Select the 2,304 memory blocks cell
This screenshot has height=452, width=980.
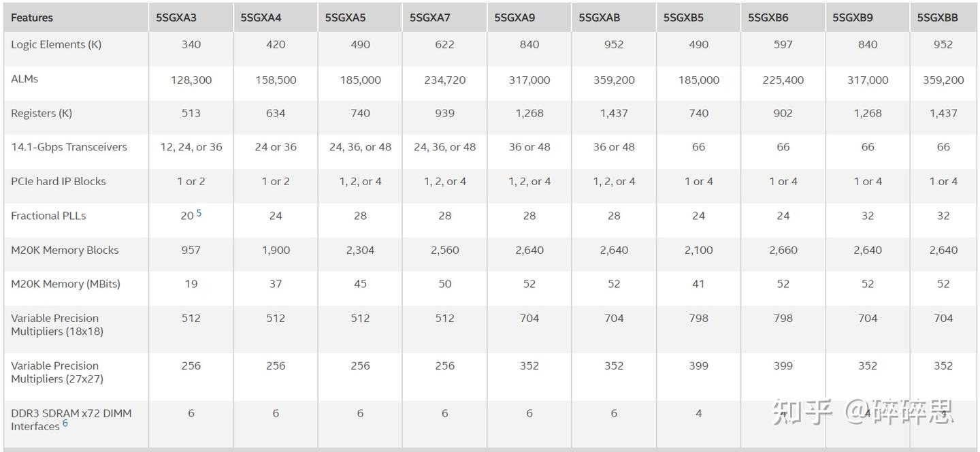click(x=360, y=250)
